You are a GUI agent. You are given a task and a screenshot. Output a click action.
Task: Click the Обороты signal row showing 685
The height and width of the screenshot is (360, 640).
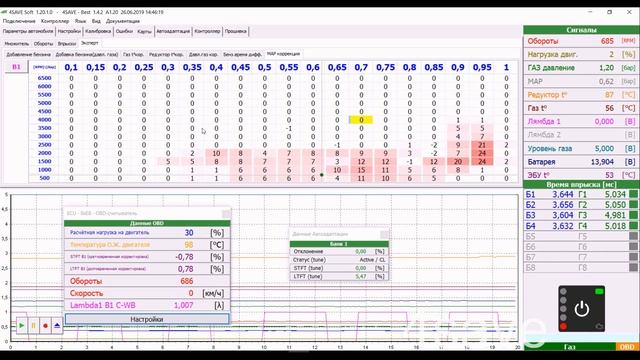(581, 41)
